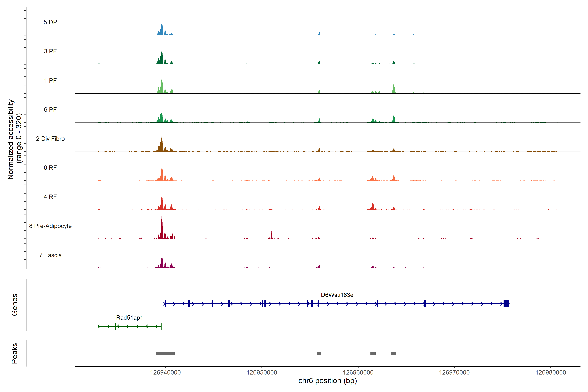The image size is (588, 392).
Task: Click the 3 PF track label
Action: (x=50, y=51)
